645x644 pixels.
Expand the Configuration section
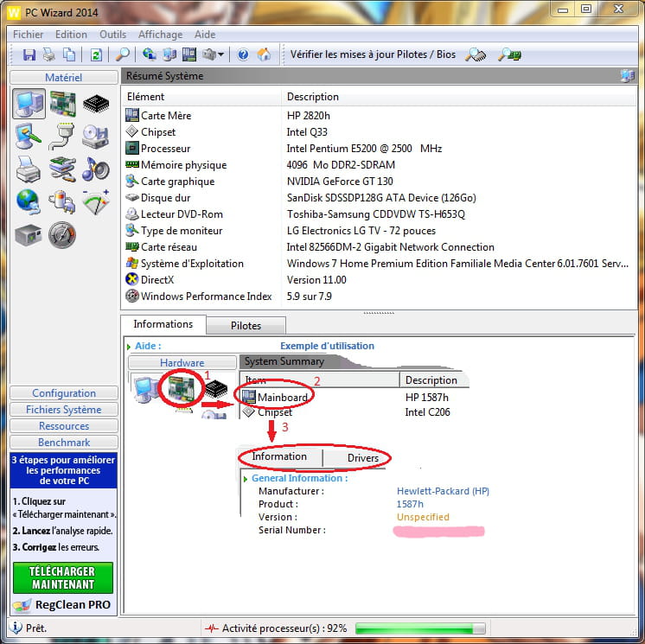point(64,393)
